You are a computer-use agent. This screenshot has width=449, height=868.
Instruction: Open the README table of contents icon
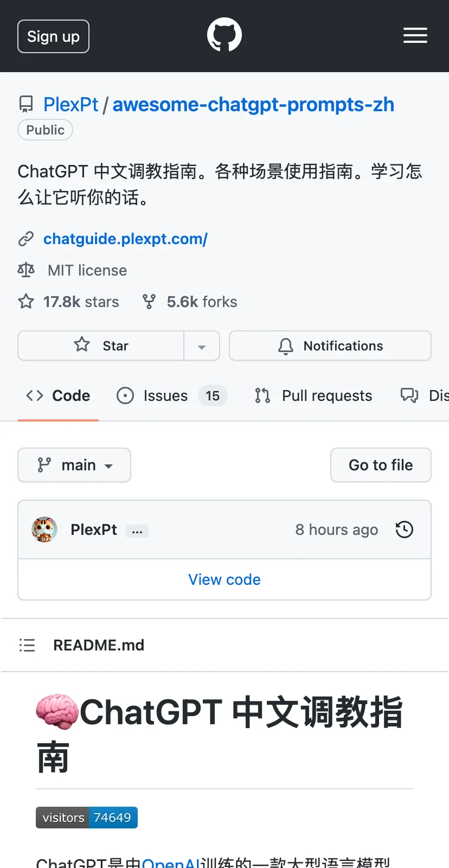coord(27,645)
